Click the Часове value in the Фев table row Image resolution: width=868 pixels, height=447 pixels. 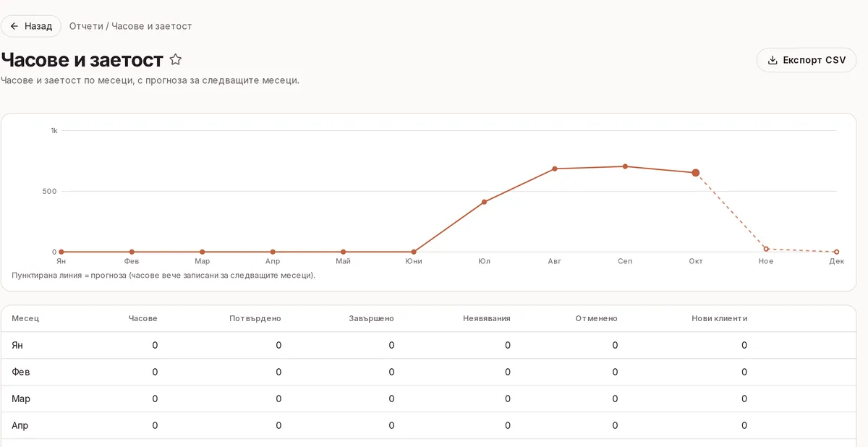(x=155, y=372)
